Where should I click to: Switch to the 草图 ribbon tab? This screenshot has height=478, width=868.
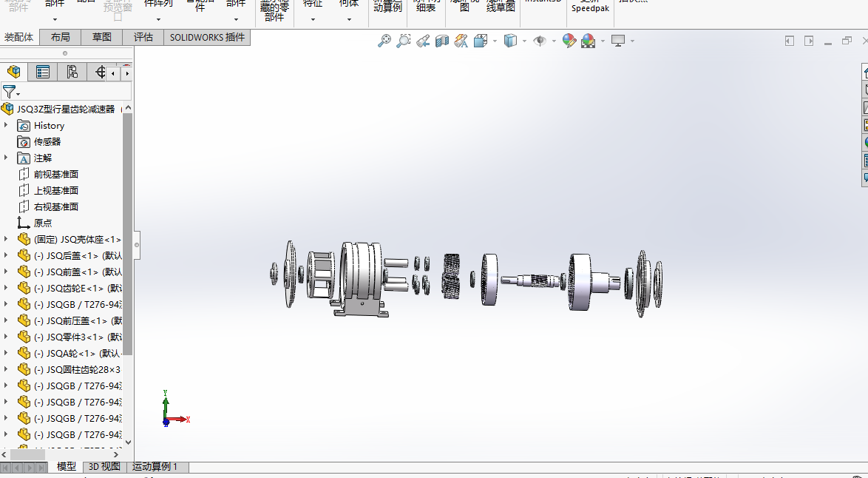click(102, 37)
